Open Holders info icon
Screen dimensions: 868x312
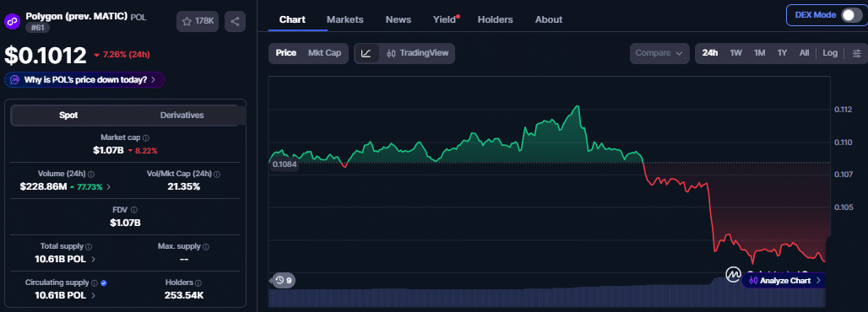198,282
